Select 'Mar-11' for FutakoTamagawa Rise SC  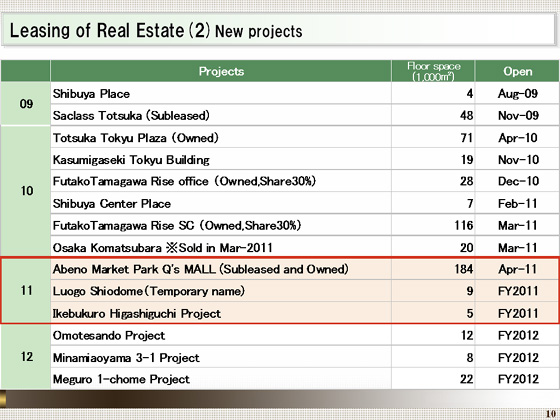click(518, 225)
